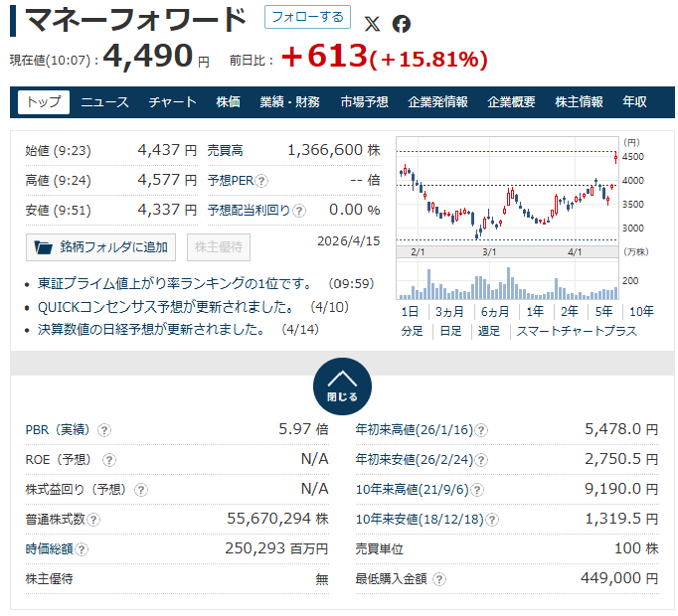Open help icon next to 予想配当利回り
Image resolution: width=678 pixels, height=616 pixels.
click(299, 211)
